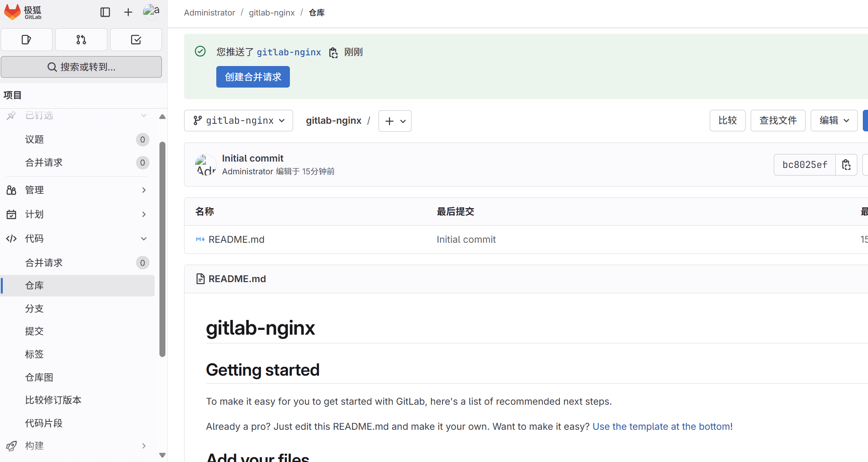Click the sidebar scrollbar down arrow

pos(162,455)
